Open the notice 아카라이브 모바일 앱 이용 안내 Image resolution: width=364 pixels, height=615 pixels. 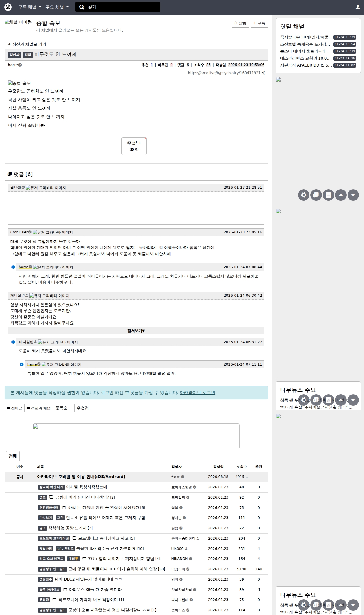click(x=81, y=477)
